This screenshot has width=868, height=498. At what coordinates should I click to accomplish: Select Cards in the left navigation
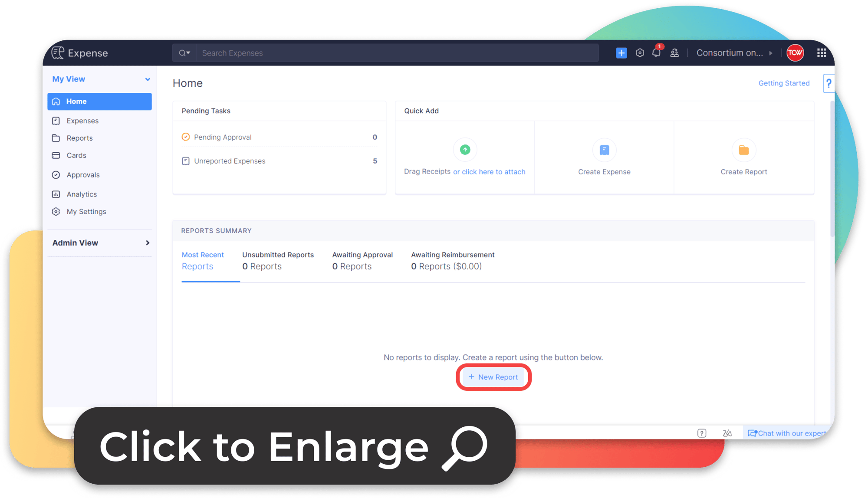76,155
